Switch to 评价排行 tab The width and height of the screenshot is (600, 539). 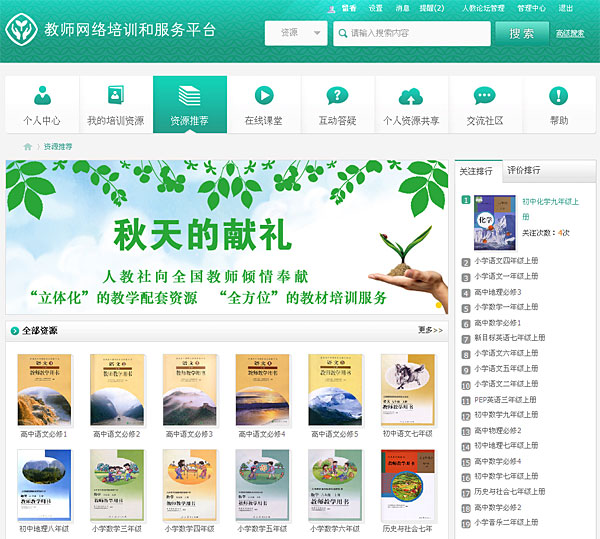pos(524,171)
